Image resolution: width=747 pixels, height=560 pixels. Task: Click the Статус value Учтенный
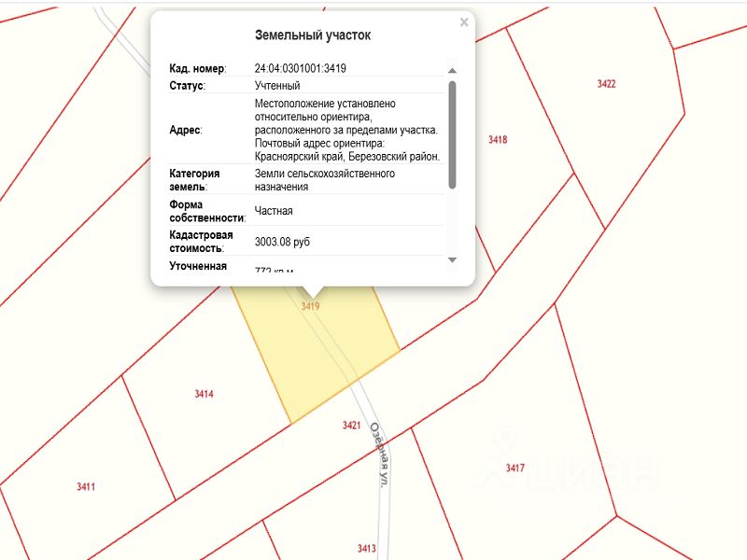point(277,86)
